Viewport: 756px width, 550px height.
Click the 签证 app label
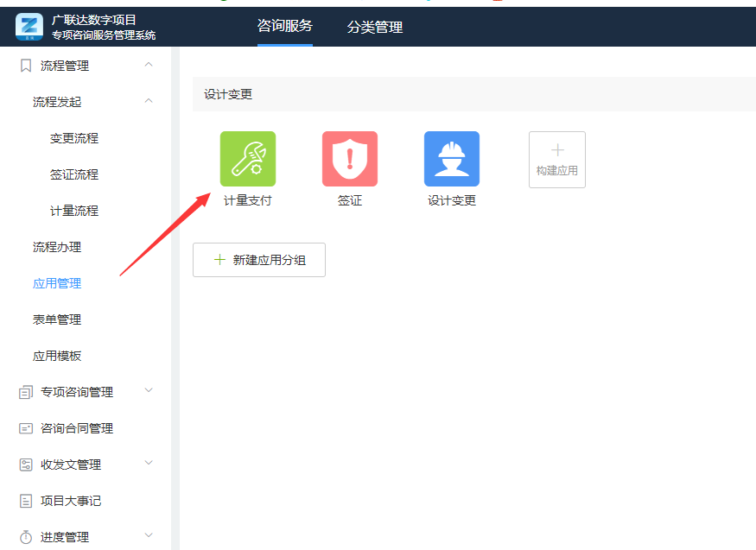(x=350, y=200)
